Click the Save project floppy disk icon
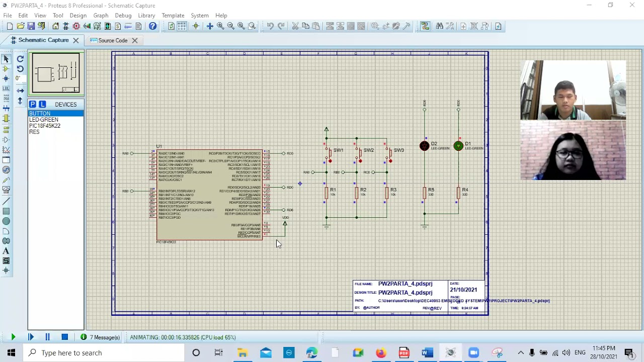644x362 pixels. pyautogui.click(x=31, y=26)
